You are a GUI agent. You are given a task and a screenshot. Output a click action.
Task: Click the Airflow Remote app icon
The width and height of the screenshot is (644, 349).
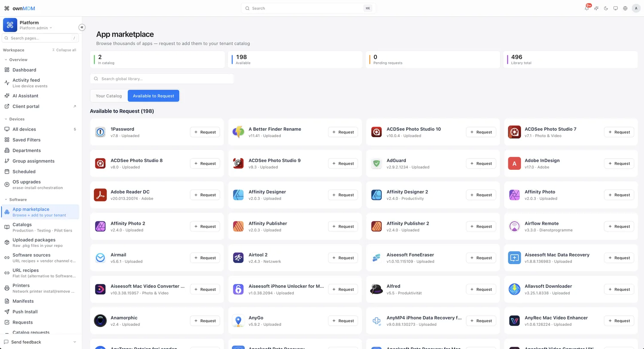(x=514, y=226)
